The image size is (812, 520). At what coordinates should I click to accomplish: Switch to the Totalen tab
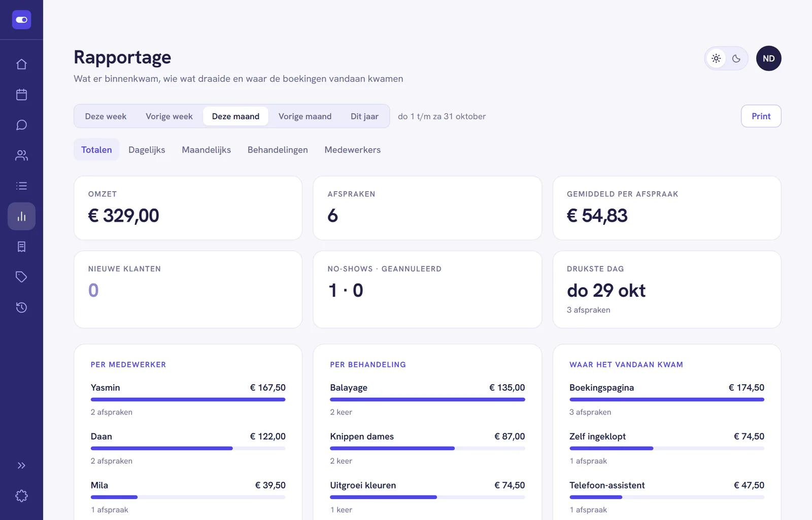96,150
